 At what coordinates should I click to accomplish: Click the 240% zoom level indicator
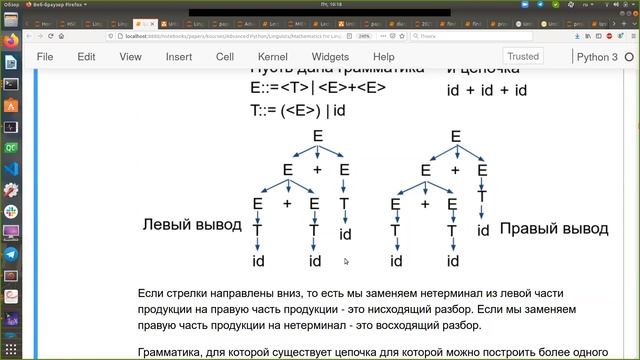click(364, 36)
